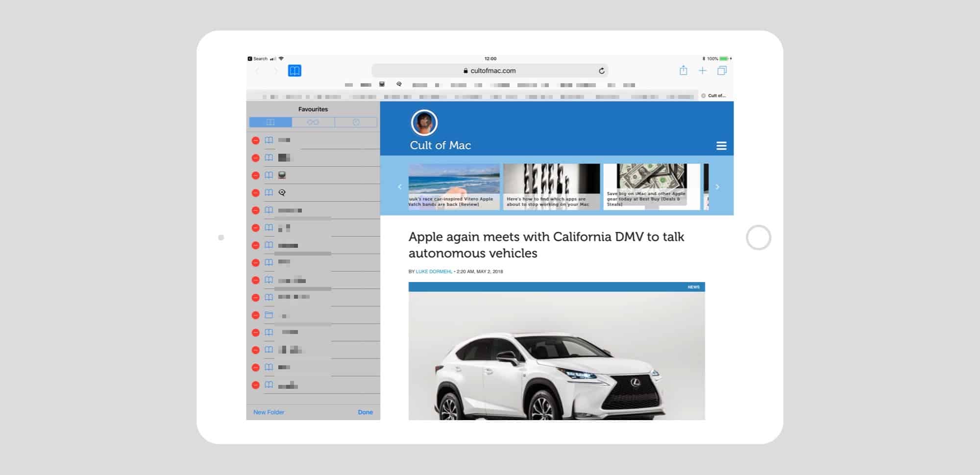The height and width of the screenshot is (475, 980).
Task: Create a New Folder in bookmarks
Action: pyautogui.click(x=269, y=412)
